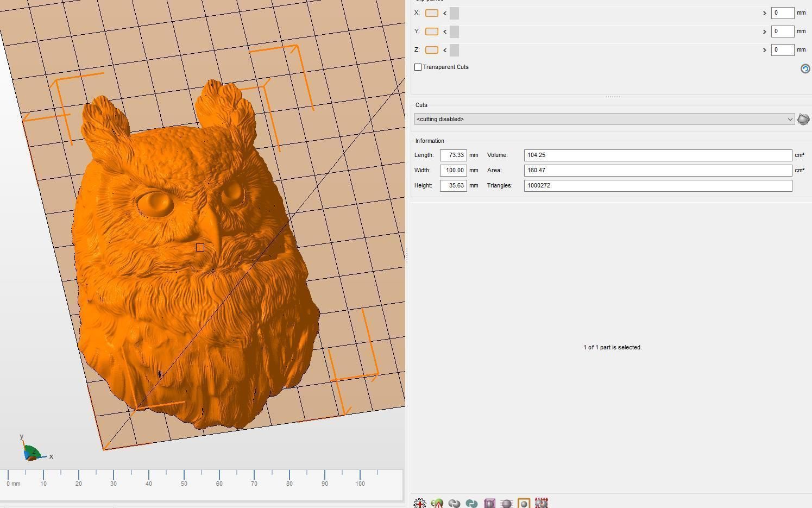Click the Information section label
The image size is (812, 508).
(x=430, y=141)
